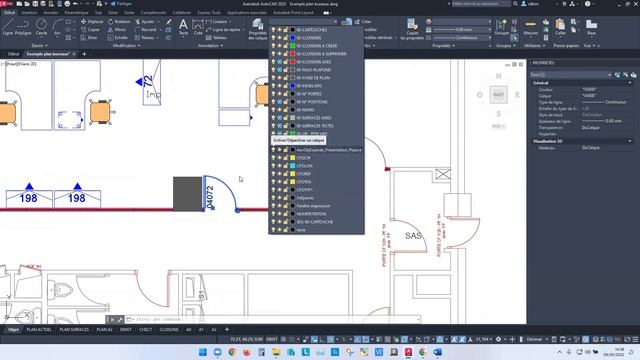Select the Texte annotation tool
This screenshot has height=360, width=640.
183,27
